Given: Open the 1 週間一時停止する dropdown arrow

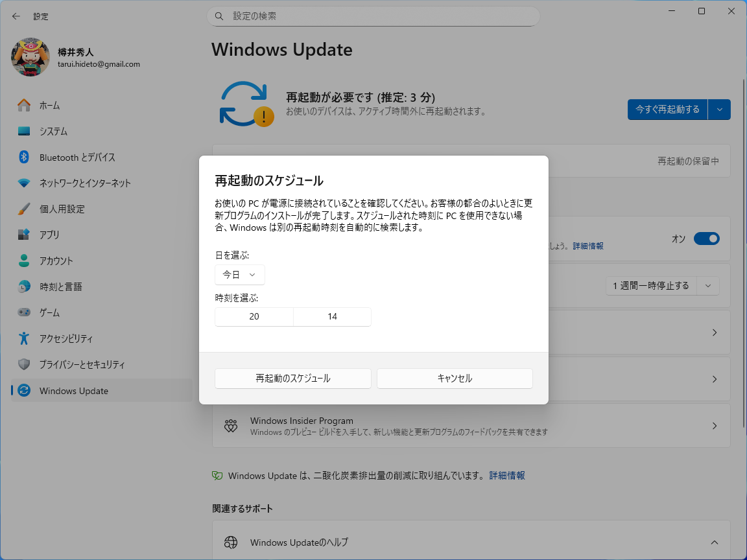Looking at the screenshot, I should click(x=708, y=285).
